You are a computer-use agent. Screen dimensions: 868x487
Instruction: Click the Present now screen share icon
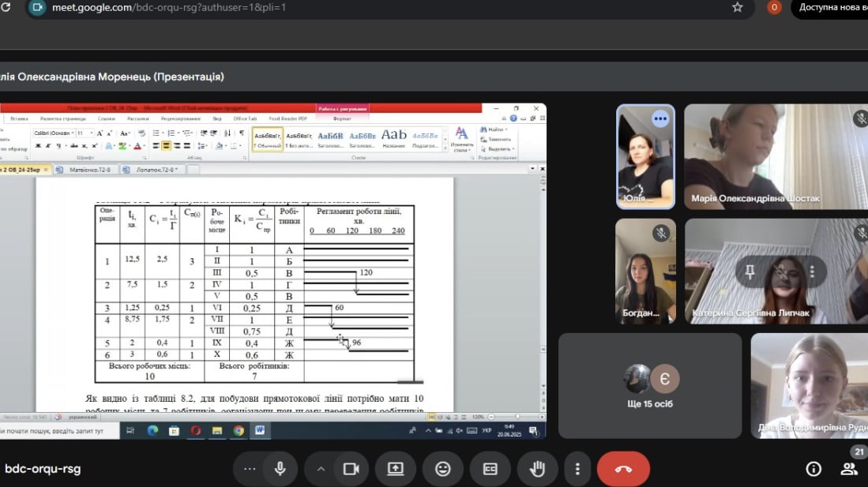tap(396, 469)
